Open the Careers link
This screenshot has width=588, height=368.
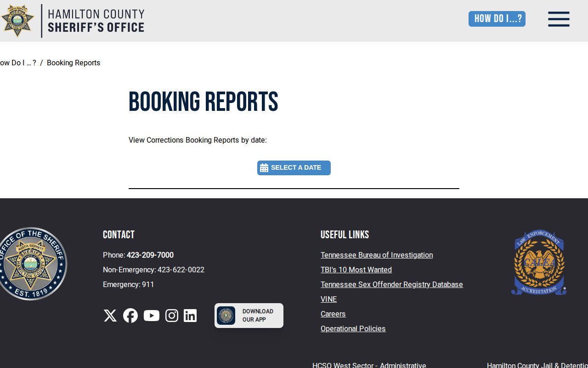pos(333,314)
